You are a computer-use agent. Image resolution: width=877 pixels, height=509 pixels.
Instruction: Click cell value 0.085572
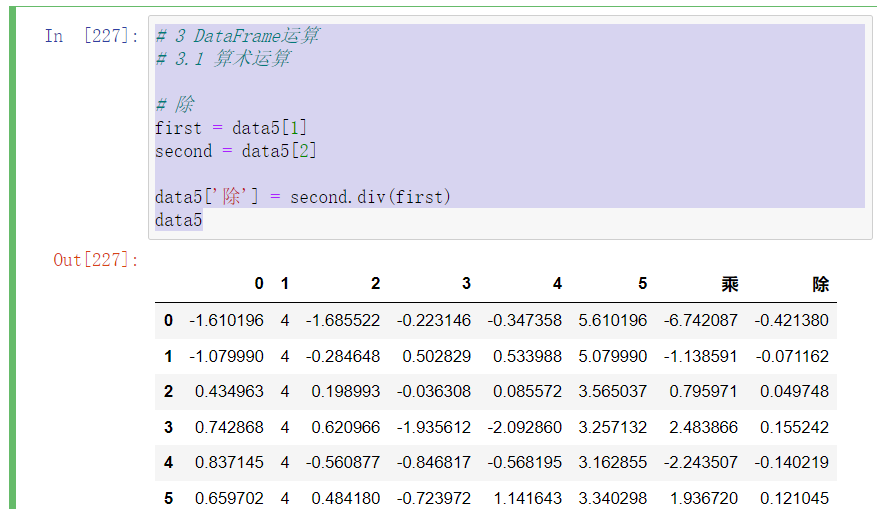click(x=527, y=392)
